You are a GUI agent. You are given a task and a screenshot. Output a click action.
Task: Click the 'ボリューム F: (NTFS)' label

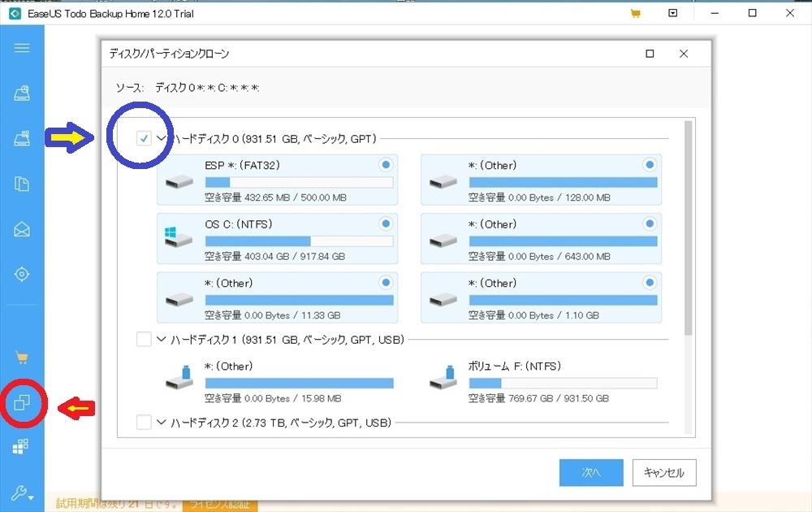pyautogui.click(x=515, y=367)
